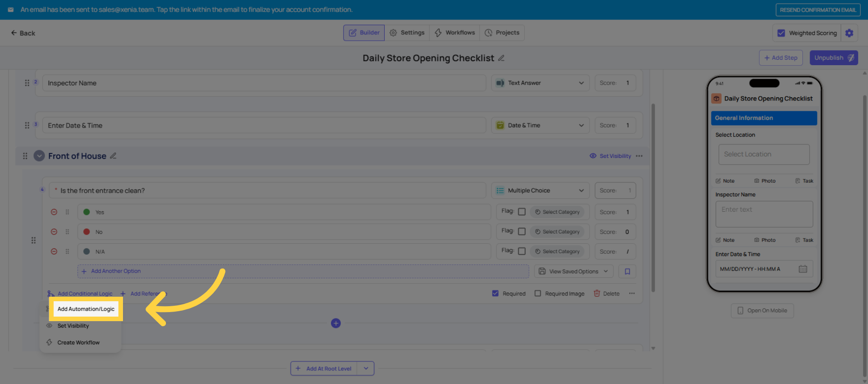Grab the drag handle for Inspector Name
The width and height of the screenshot is (868, 384).
click(x=27, y=83)
